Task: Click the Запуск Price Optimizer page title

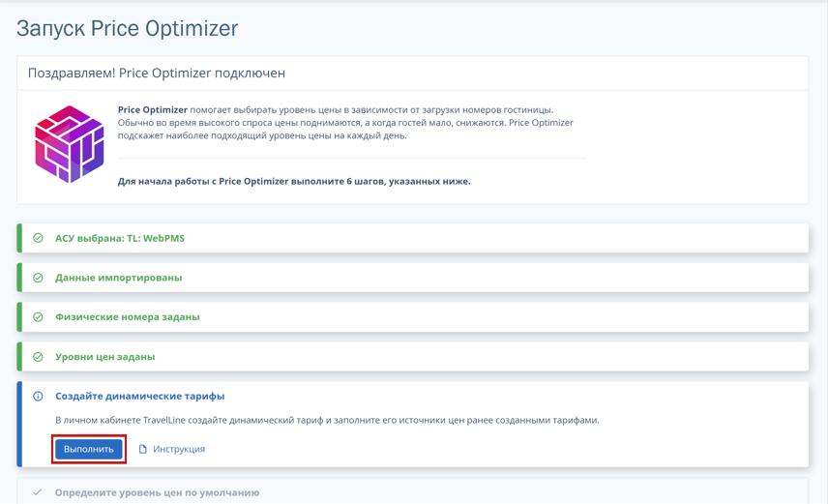Action: [128, 28]
